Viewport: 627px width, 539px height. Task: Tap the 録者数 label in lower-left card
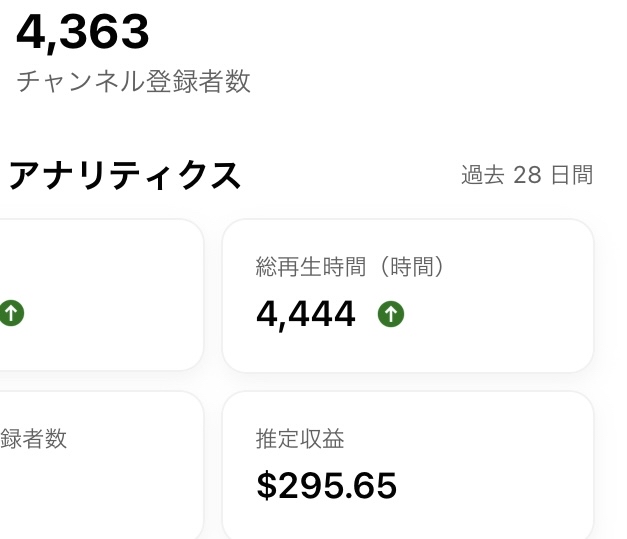(34, 439)
